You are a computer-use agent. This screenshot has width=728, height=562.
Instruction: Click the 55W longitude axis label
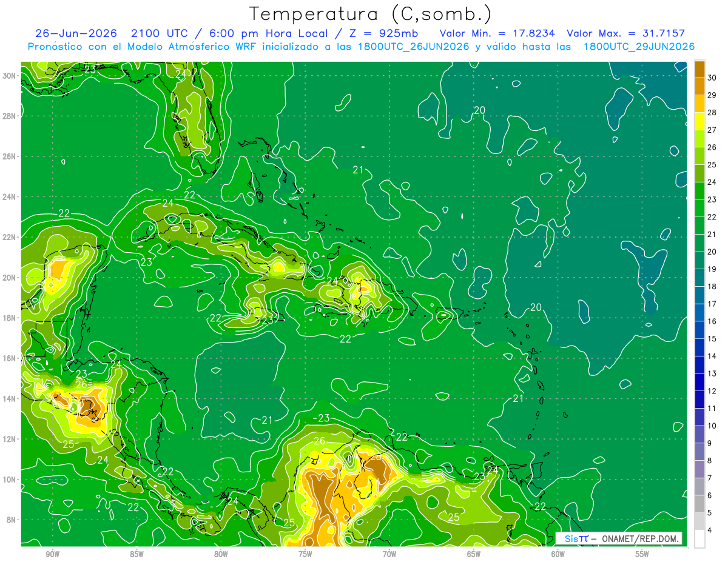pos(642,554)
